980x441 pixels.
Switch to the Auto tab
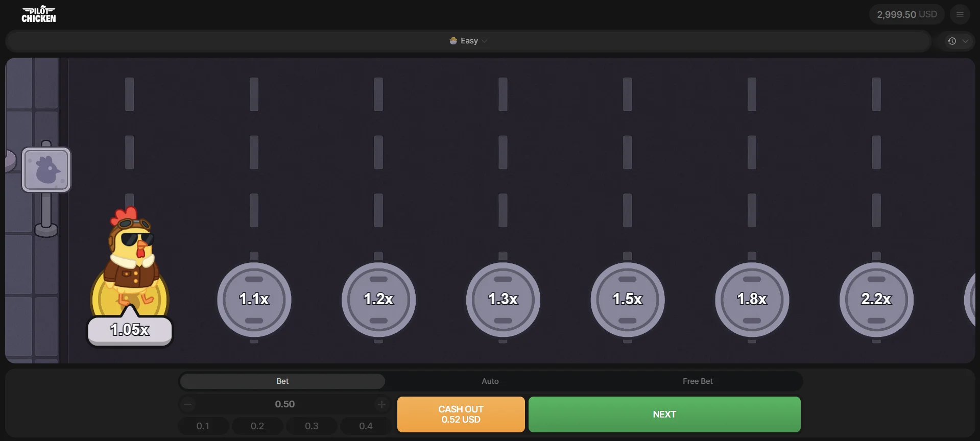[x=490, y=381]
